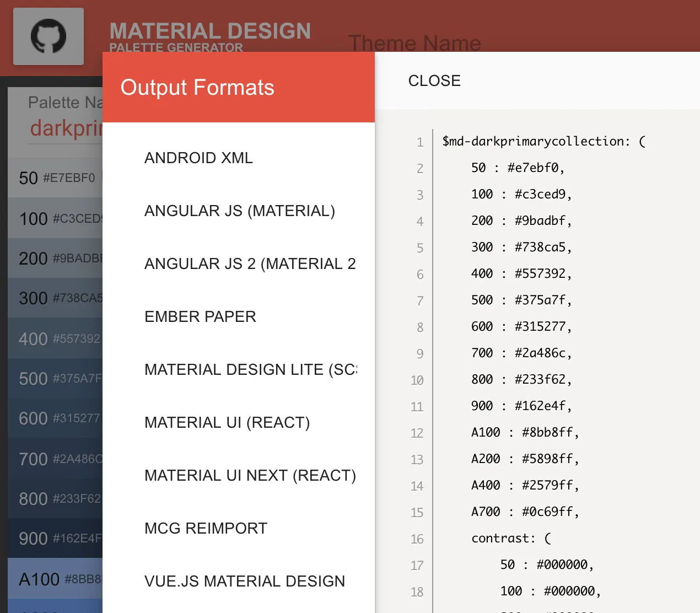Click code line 'contrast: ('
Viewport: 700px width, 613px height.
tap(511, 538)
